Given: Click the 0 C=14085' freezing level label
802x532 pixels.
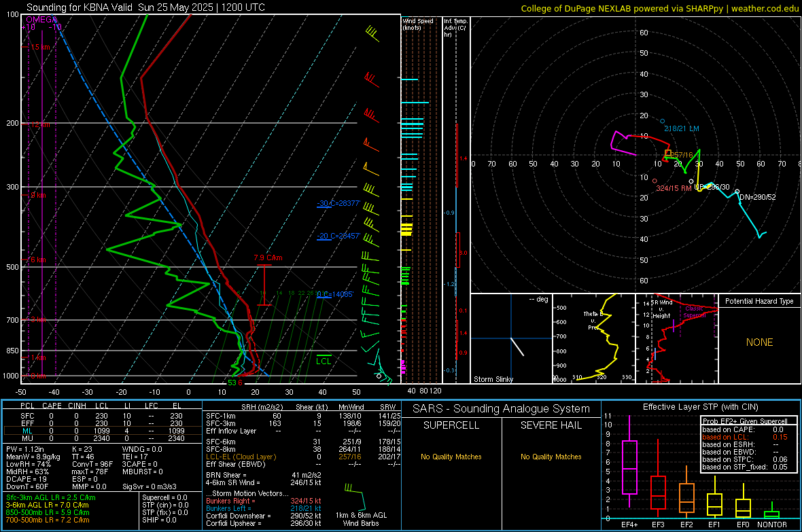Looking at the screenshot, I should (x=335, y=295).
